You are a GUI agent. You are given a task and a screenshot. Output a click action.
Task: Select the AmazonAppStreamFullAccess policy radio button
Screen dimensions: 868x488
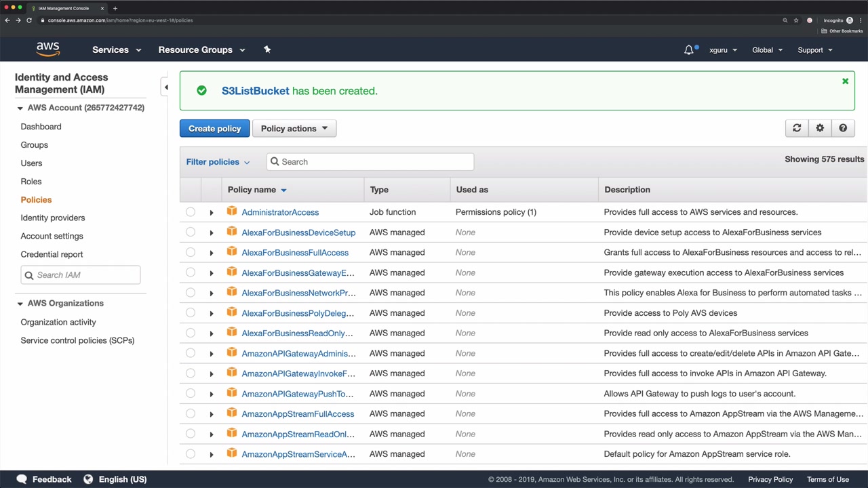pos(191,413)
